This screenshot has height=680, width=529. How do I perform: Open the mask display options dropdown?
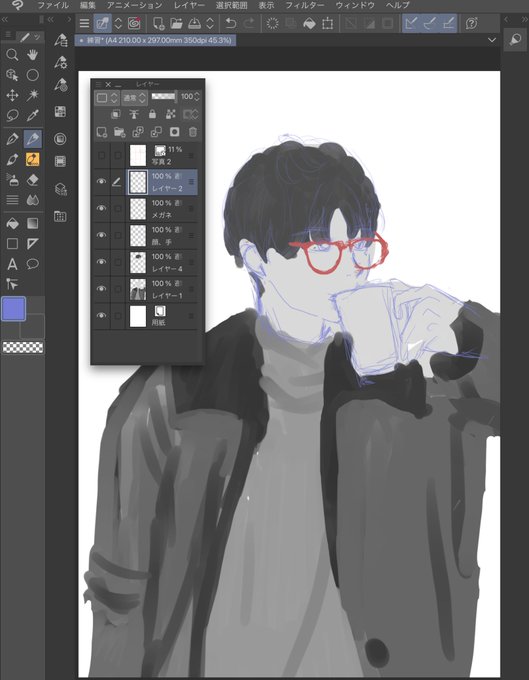[190, 114]
